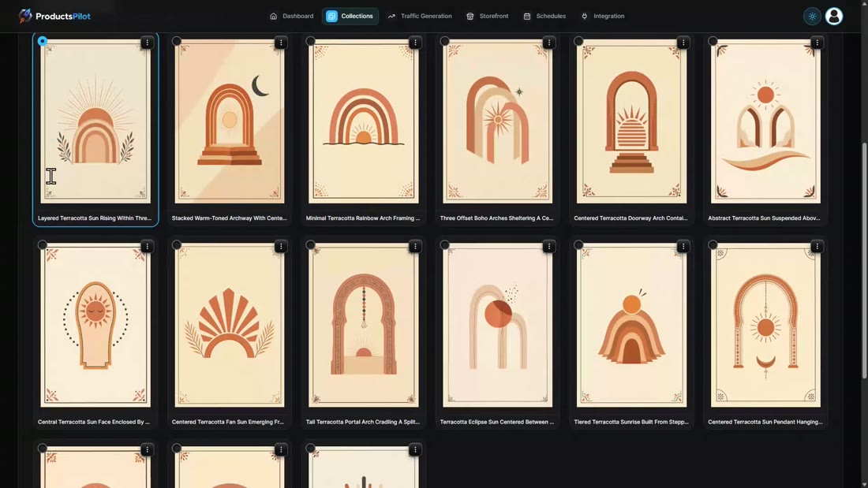Image resolution: width=868 pixels, height=488 pixels.
Task: Select the Tall Terracotta Portal Arch checkbox
Action: (x=311, y=244)
